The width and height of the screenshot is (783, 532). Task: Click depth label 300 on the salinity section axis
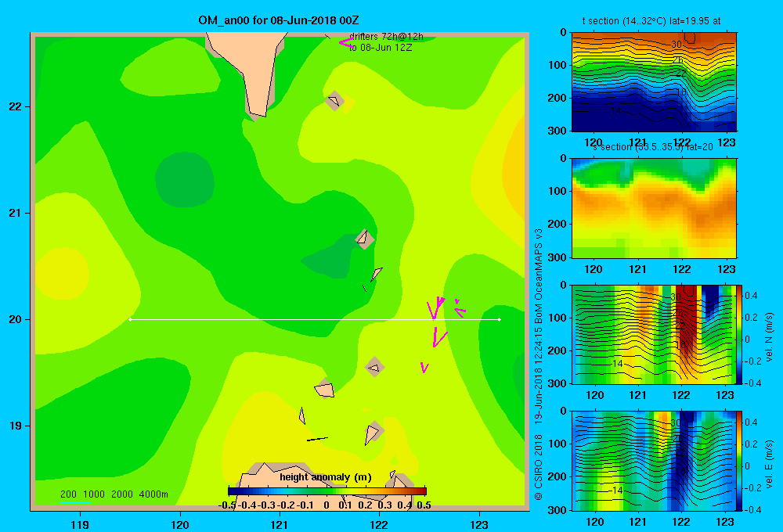point(559,257)
